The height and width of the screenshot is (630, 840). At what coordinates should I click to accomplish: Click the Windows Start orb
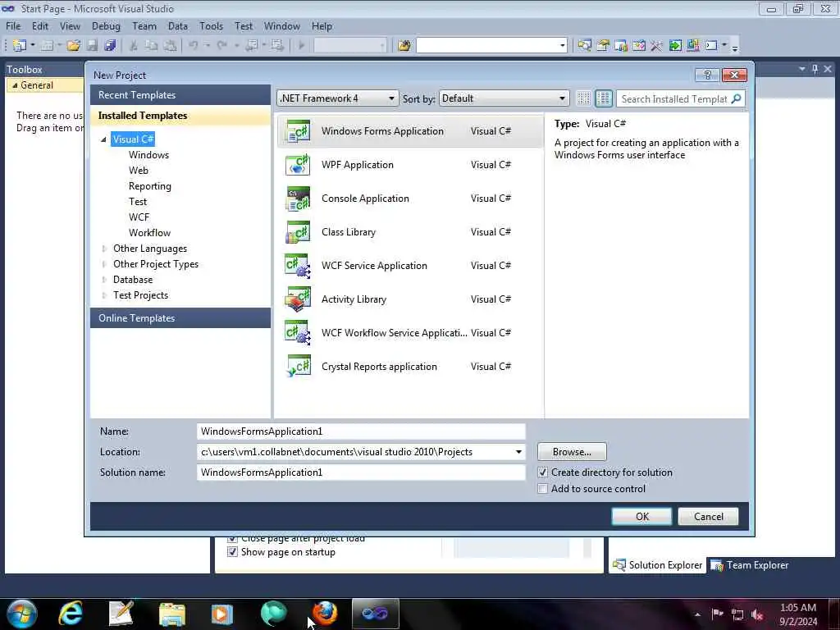point(22,614)
